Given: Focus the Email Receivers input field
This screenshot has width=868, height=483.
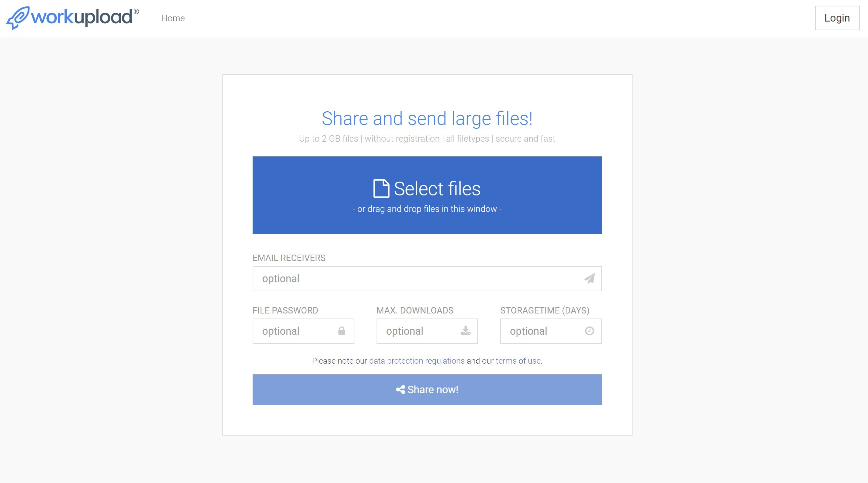Looking at the screenshot, I should pyautogui.click(x=415, y=278).
